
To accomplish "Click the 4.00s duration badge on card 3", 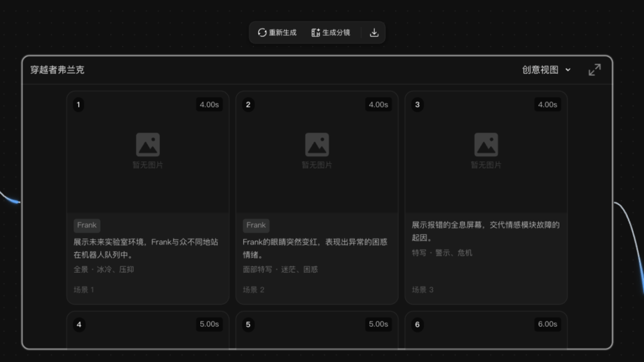I will (547, 104).
